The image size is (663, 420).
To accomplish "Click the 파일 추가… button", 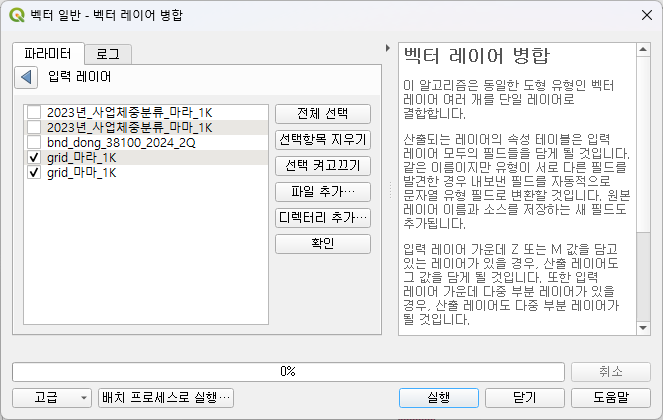I will coord(323,192).
